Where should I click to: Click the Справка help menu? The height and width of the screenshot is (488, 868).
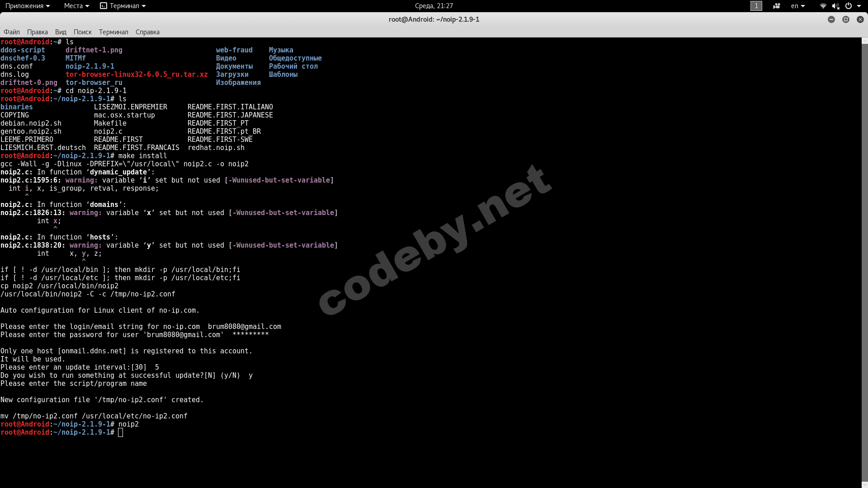[x=147, y=32]
